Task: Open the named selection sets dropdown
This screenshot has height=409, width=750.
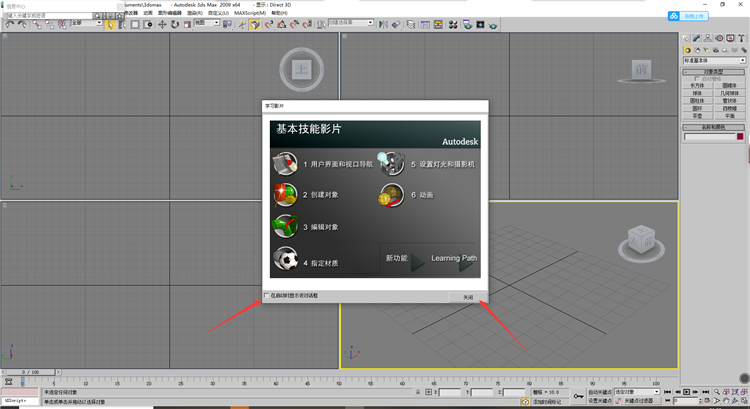Action: 351,23
